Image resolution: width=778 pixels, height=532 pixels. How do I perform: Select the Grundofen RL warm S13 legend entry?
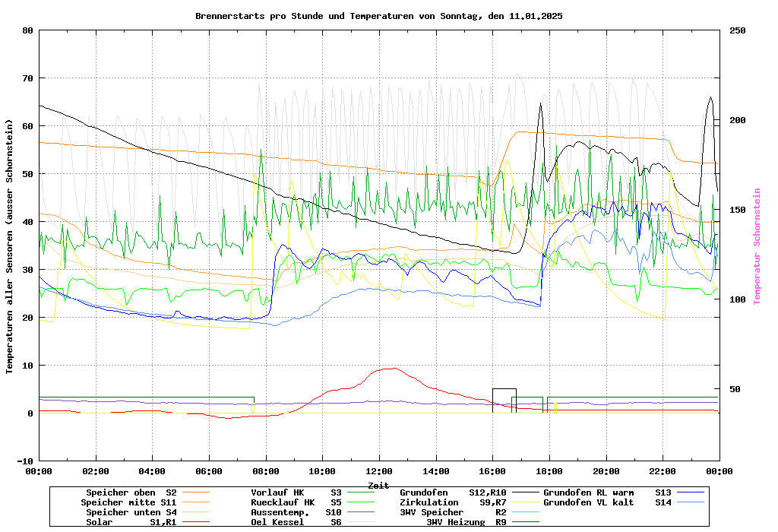pyautogui.click(x=608, y=492)
